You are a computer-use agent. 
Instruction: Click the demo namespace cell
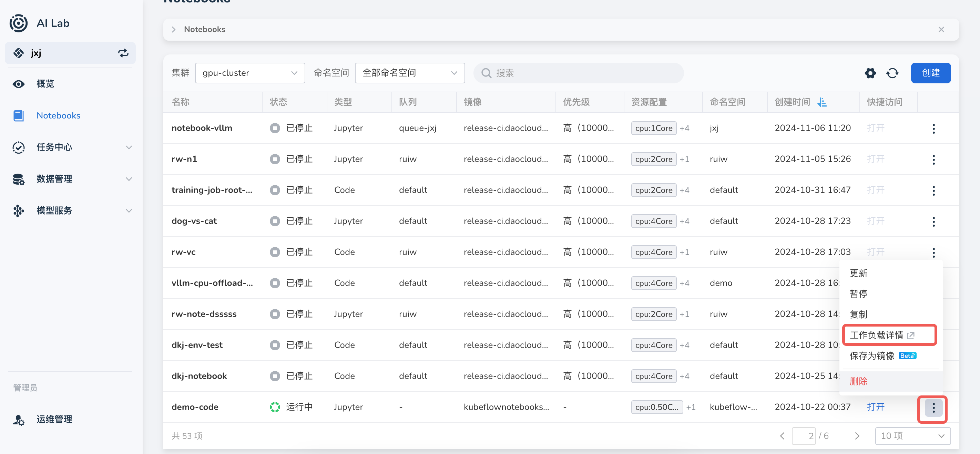click(x=721, y=283)
